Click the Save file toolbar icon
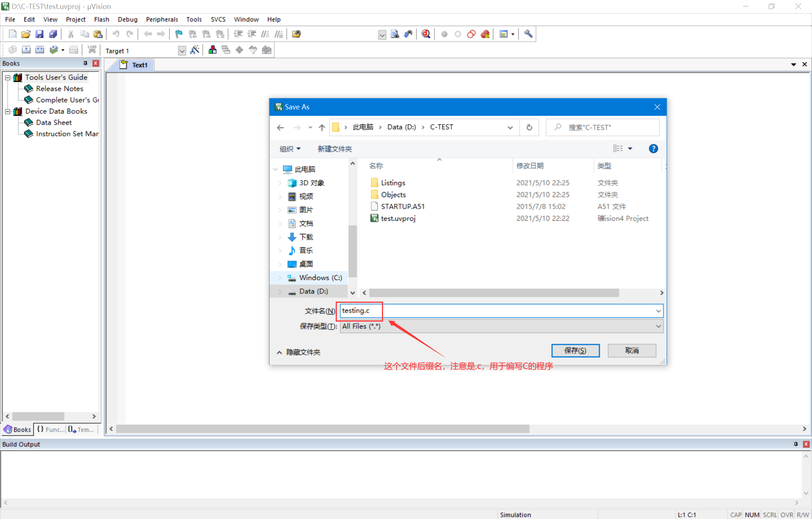The image size is (812, 519). (39, 34)
